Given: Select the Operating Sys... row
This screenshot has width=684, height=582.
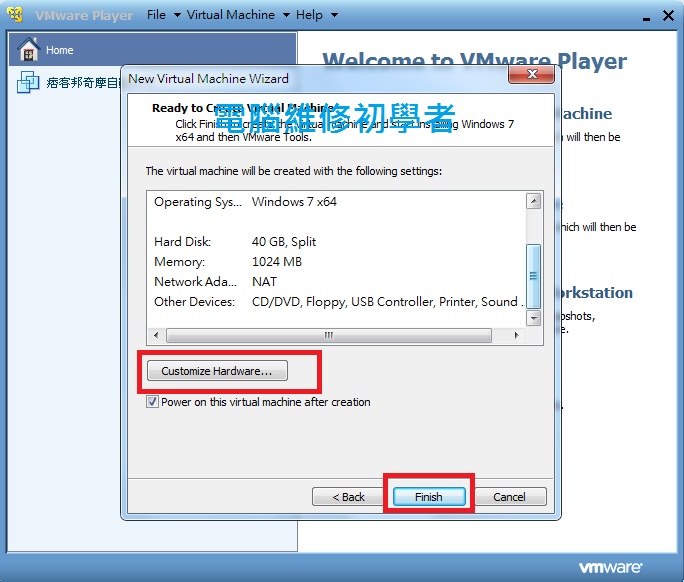Looking at the screenshot, I should pyautogui.click(x=336, y=202).
